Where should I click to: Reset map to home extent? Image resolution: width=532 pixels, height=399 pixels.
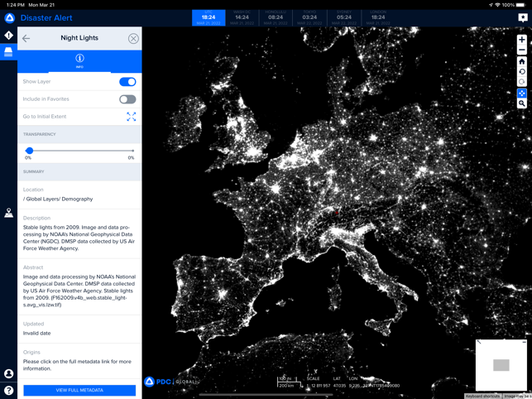point(522,61)
